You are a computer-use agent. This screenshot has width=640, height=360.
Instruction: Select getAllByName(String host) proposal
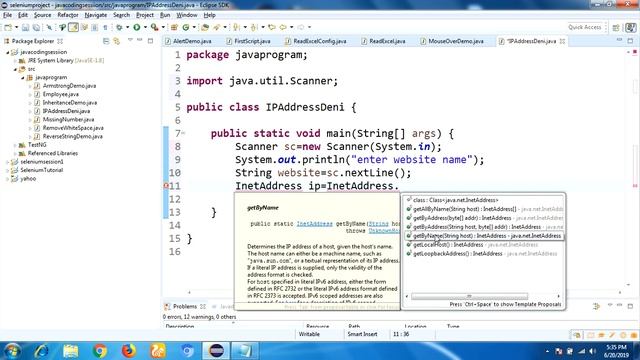[484, 209]
